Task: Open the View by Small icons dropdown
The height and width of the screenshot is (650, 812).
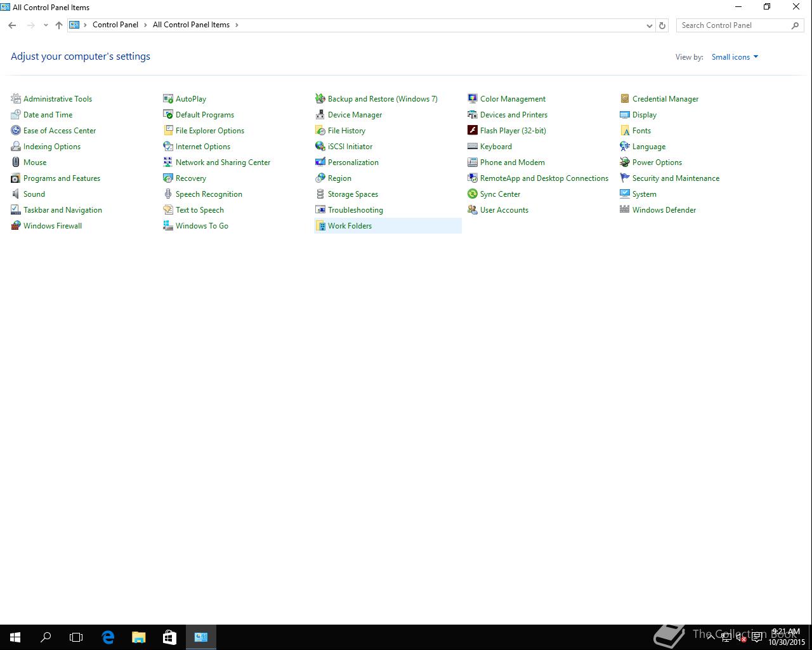Action: 735,57
